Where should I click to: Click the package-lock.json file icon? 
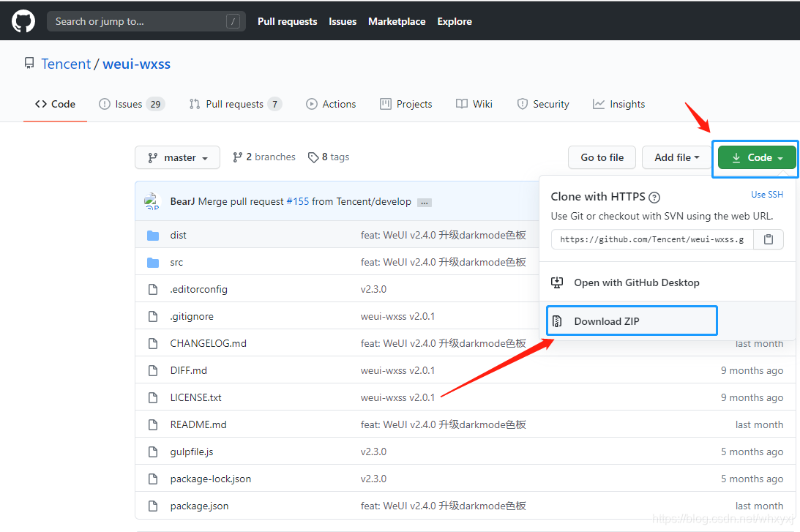tap(152, 479)
